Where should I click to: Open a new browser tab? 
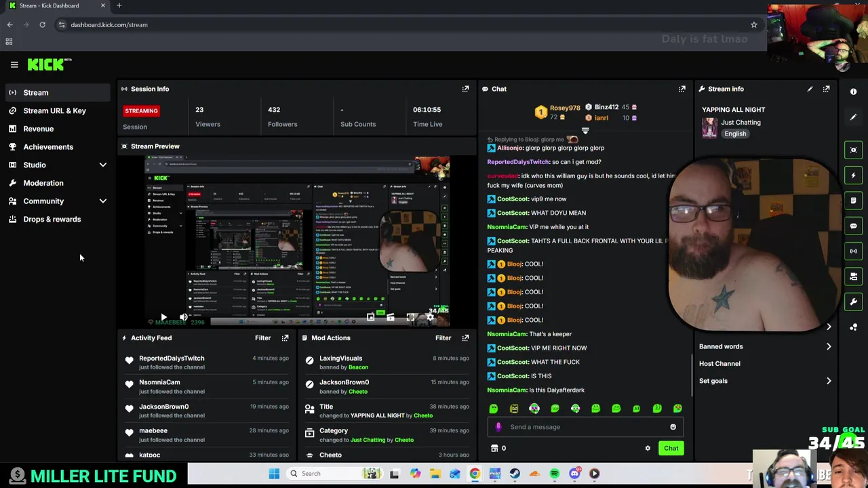click(x=119, y=5)
